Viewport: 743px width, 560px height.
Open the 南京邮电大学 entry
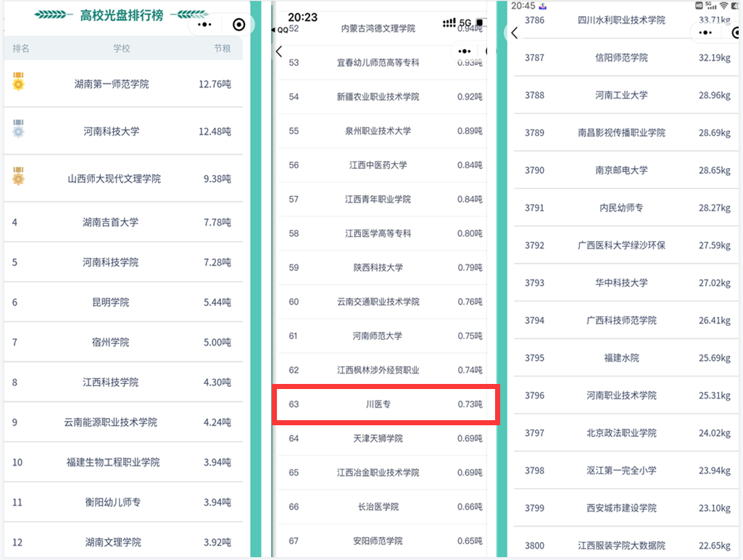click(621, 170)
